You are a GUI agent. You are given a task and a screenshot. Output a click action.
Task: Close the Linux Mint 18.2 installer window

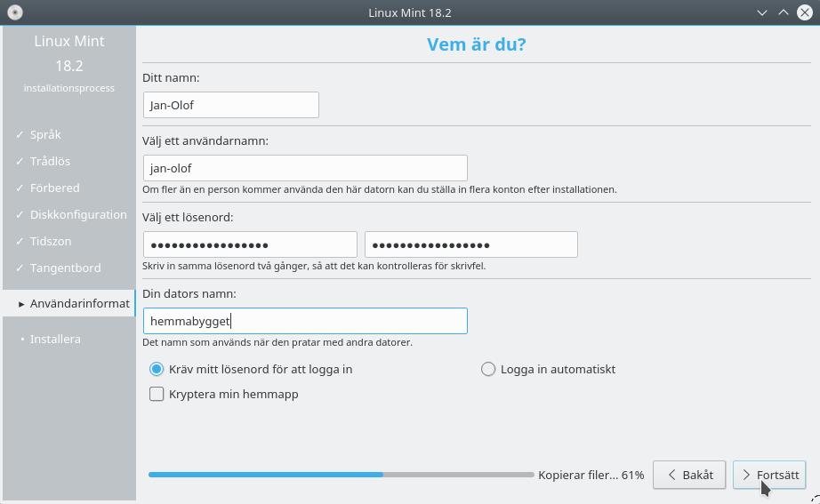[804, 12]
